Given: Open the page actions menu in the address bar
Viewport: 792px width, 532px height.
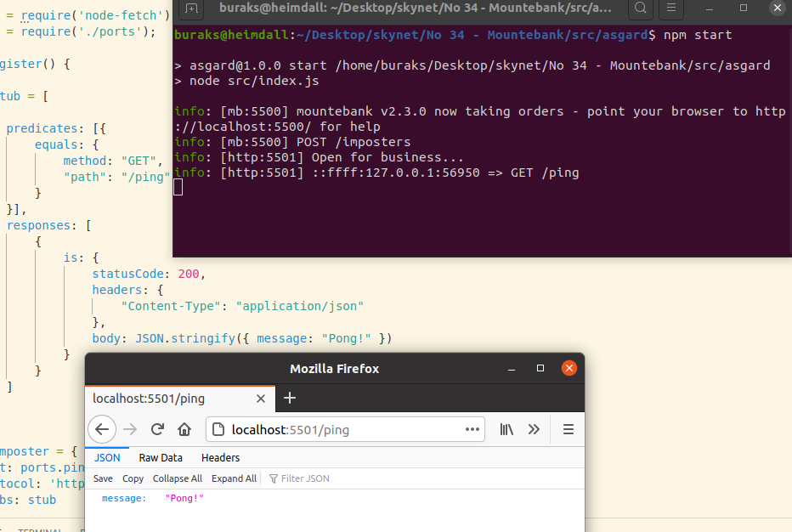Looking at the screenshot, I should pos(472,429).
